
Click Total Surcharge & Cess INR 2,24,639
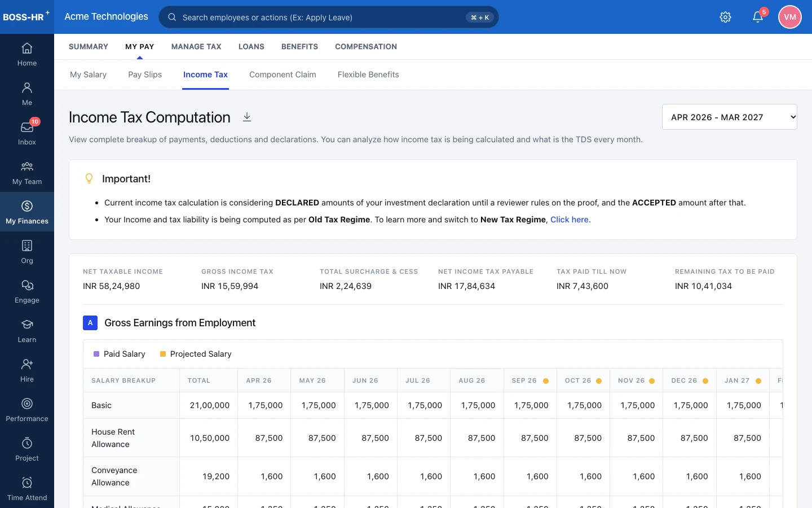346,286
